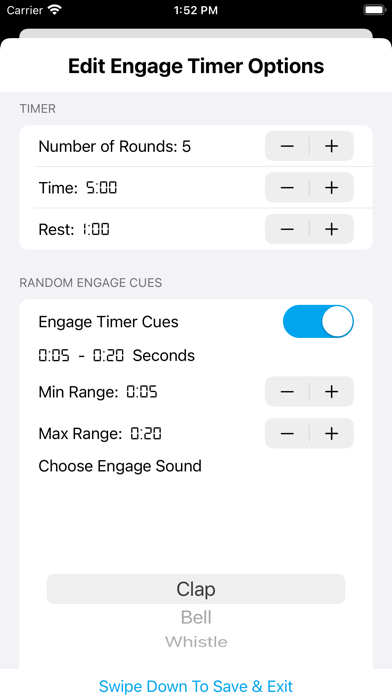This screenshot has height=696, width=392.
Task: Select Clap in the sound picker
Action: 196,589
